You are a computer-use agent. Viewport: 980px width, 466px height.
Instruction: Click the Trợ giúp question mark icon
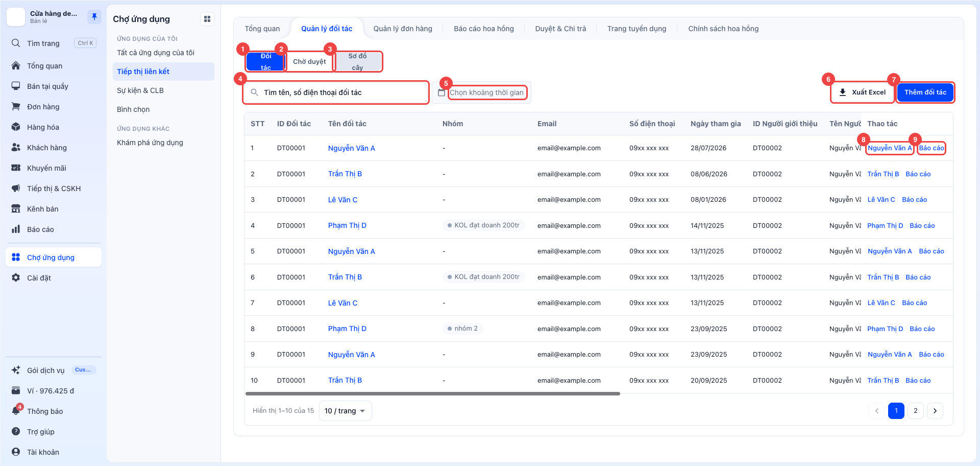(x=16, y=431)
